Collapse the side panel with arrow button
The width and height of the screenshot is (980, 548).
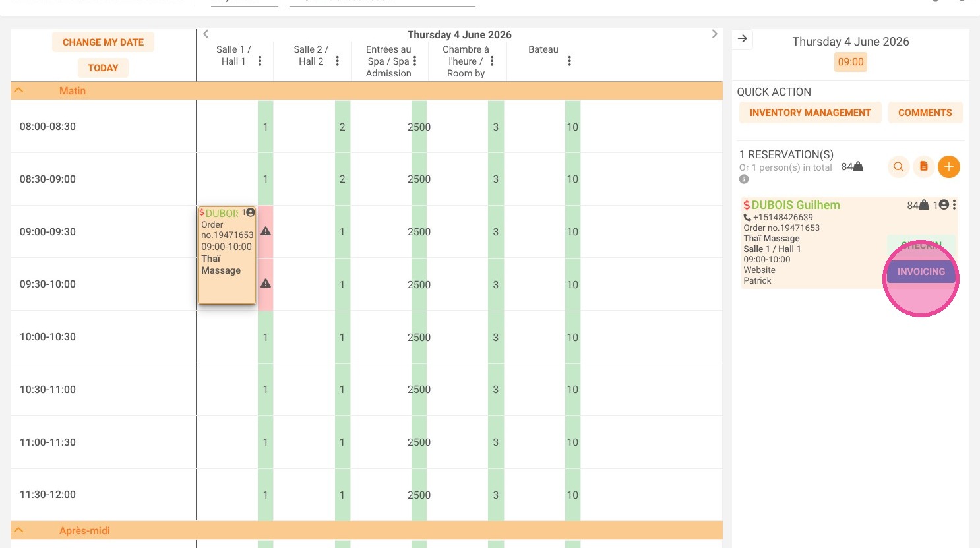tap(743, 39)
